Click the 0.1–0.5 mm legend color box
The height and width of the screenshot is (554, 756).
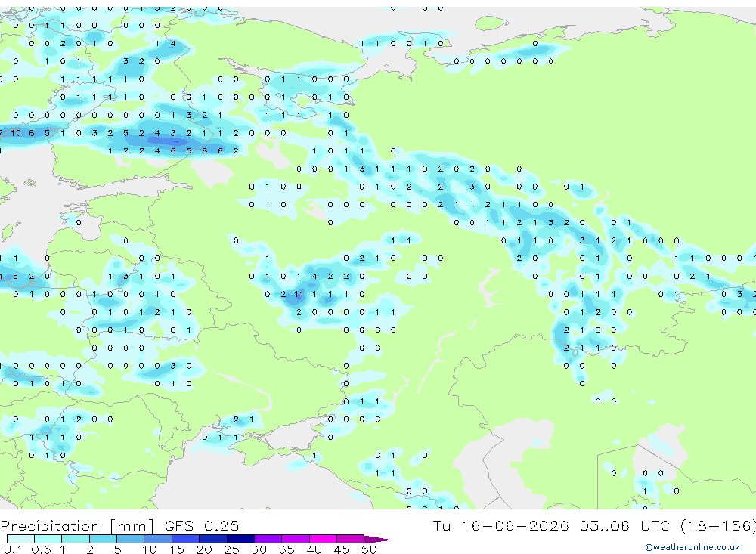(20, 539)
